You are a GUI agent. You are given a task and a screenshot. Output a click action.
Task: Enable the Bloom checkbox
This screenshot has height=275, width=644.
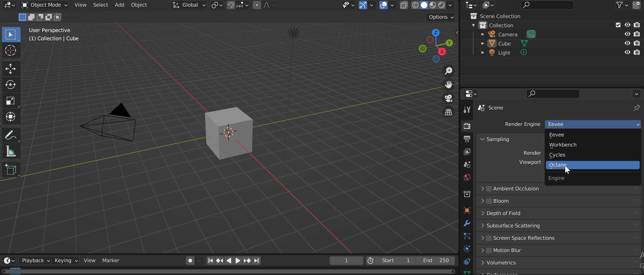[489, 201]
